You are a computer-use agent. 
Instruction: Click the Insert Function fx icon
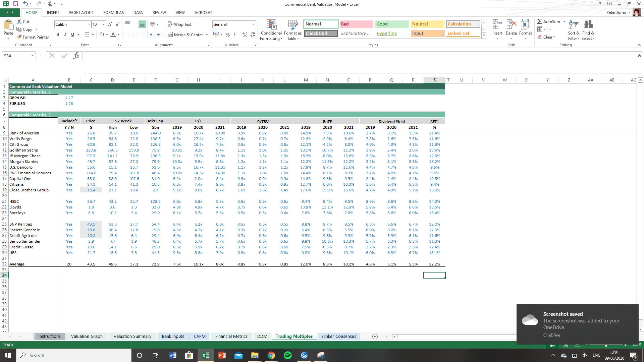coord(76,56)
